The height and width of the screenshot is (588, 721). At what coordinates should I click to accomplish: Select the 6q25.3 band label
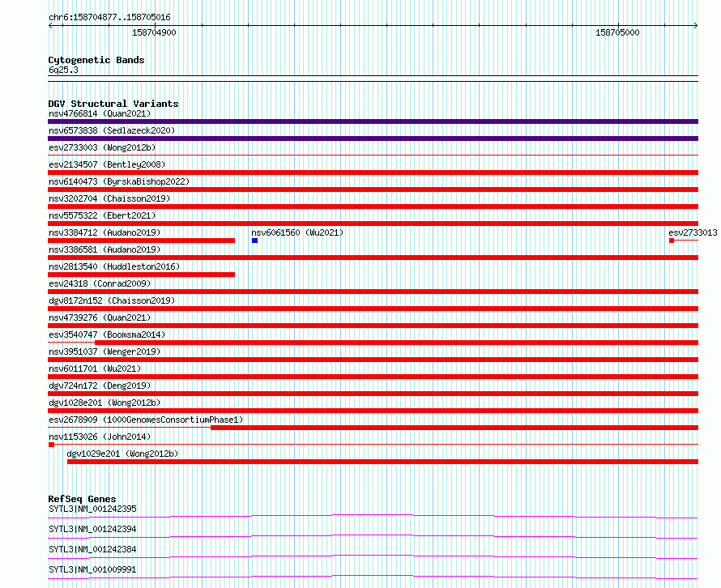coord(63,70)
